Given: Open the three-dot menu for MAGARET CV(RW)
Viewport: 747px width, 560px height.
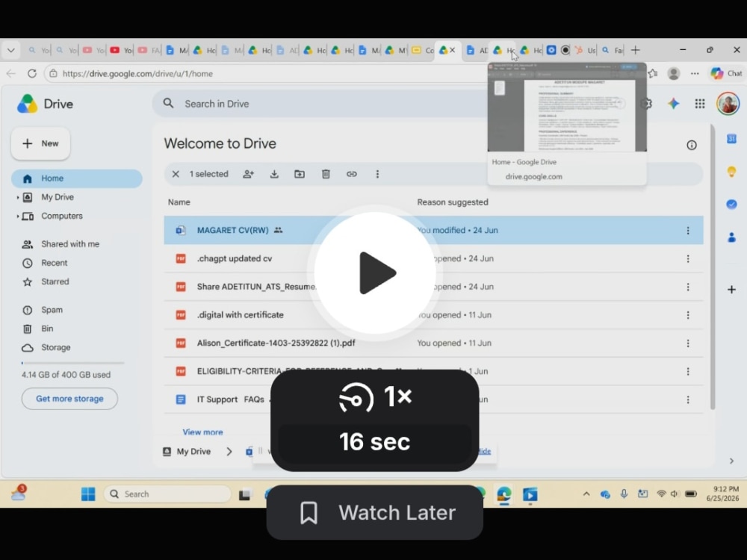Looking at the screenshot, I should [x=688, y=231].
